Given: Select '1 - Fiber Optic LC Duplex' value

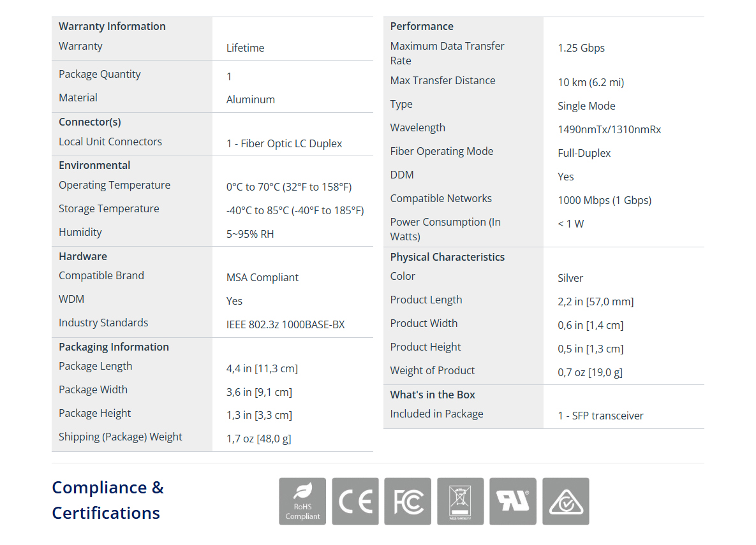Looking at the screenshot, I should 284,143.
